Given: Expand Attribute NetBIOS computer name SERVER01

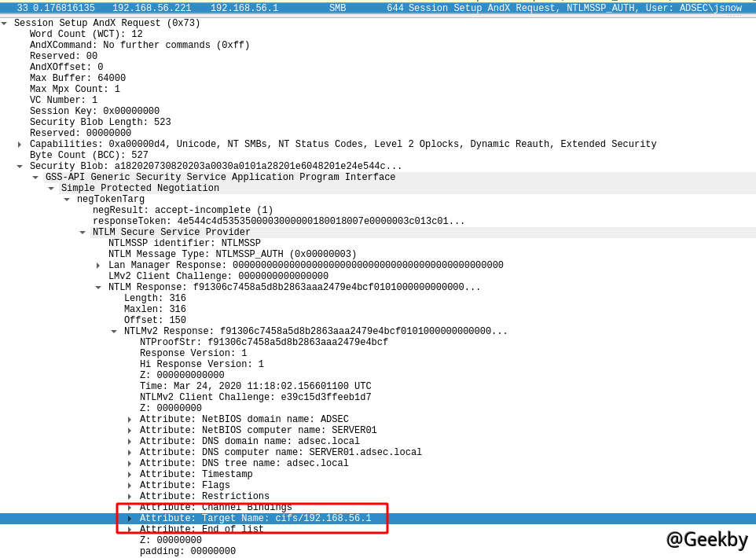Looking at the screenshot, I should [130, 431].
